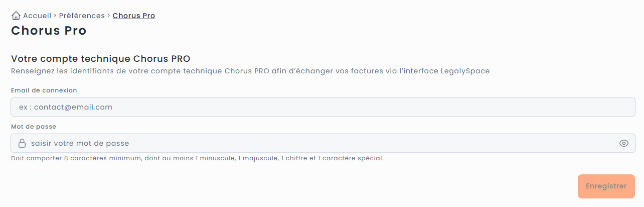Click the home icon in the breadcrumb
Screen dimensions: 644x207
tap(16, 16)
